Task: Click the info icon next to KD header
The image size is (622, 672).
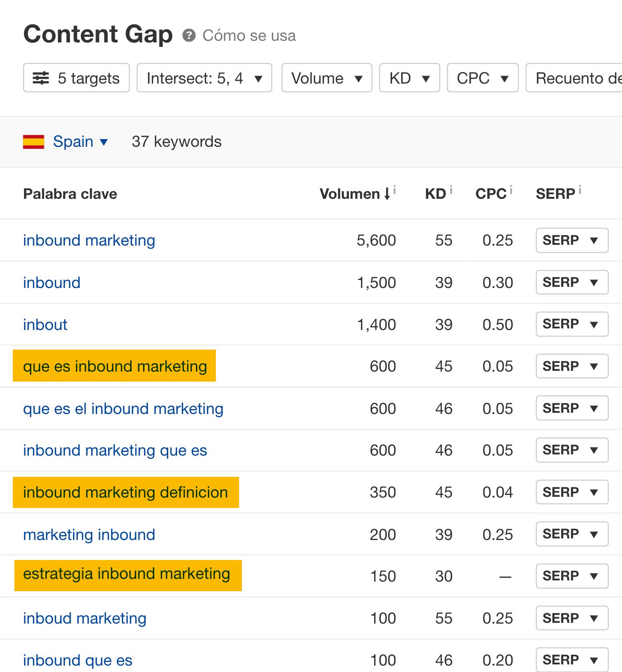Action: pyautogui.click(x=451, y=190)
